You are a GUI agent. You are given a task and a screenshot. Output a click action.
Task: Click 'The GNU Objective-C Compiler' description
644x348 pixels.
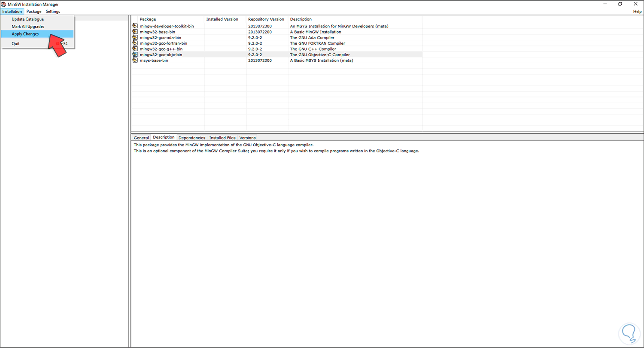click(x=320, y=54)
